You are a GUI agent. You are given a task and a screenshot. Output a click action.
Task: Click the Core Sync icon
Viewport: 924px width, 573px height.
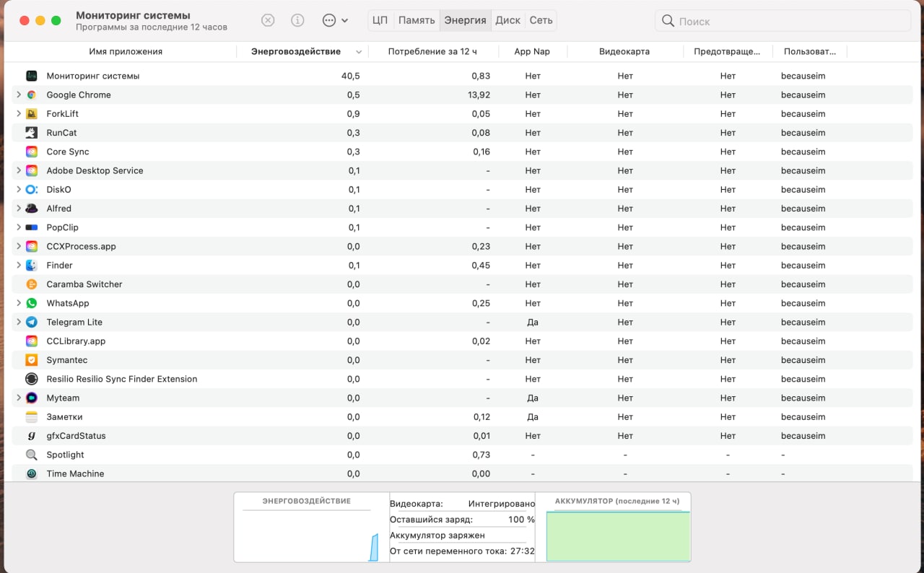click(31, 152)
